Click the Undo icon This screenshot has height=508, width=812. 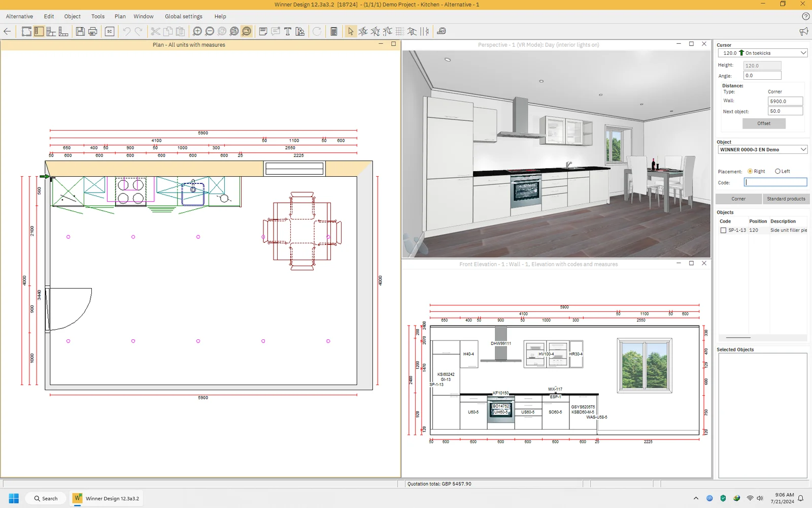pyautogui.click(x=126, y=31)
